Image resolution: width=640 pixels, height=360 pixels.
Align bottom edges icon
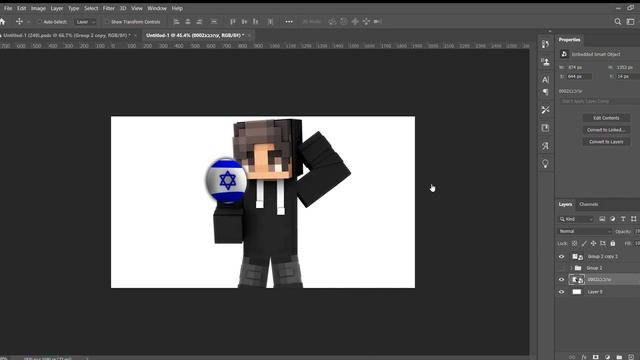tap(256, 22)
